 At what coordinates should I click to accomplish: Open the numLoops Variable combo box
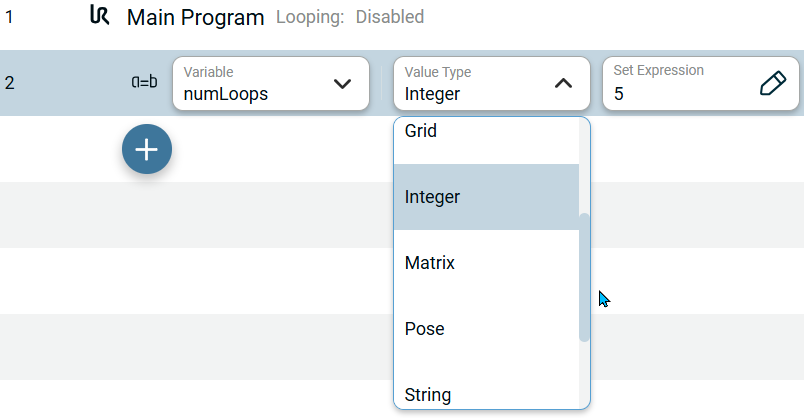[255, 83]
